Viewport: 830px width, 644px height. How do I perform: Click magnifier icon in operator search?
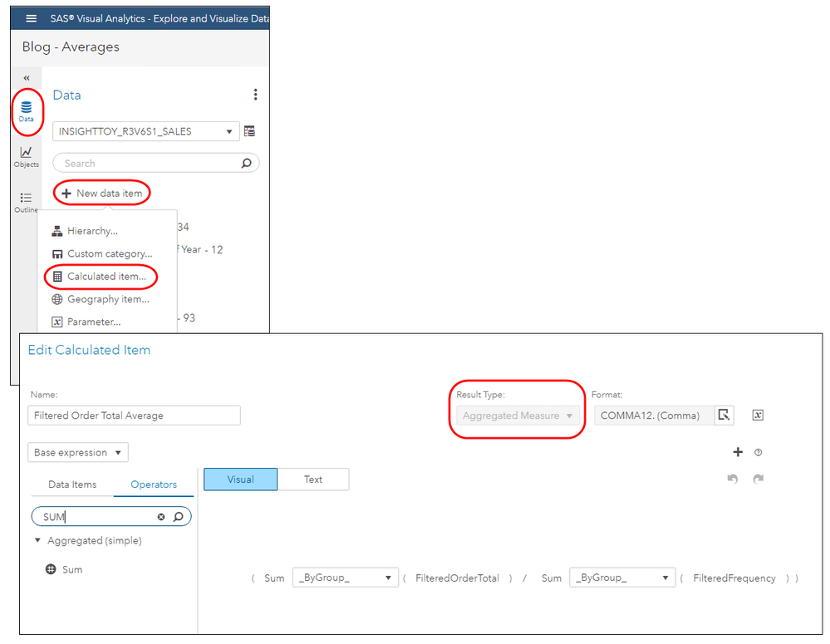point(179,516)
